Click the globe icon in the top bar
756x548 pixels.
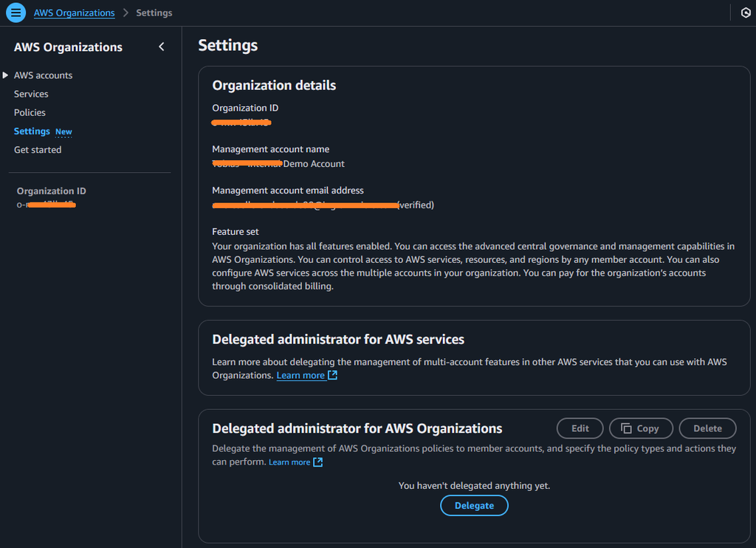point(744,13)
